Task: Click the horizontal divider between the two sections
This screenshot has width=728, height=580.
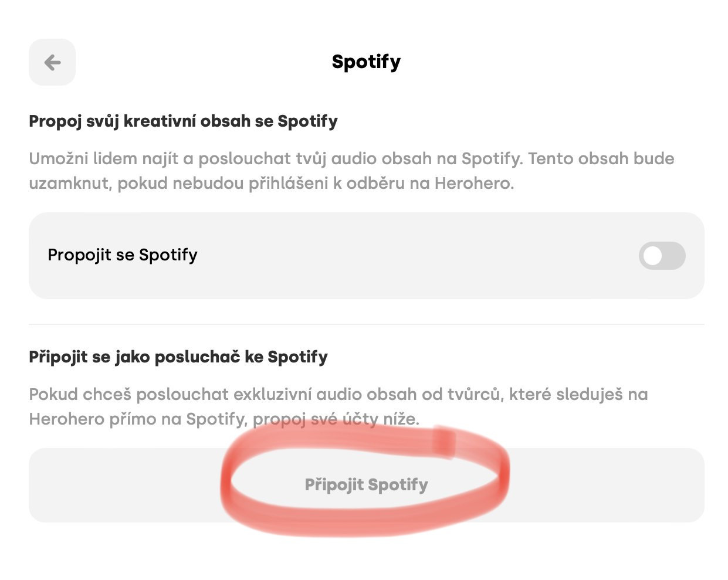Action: pos(366,324)
